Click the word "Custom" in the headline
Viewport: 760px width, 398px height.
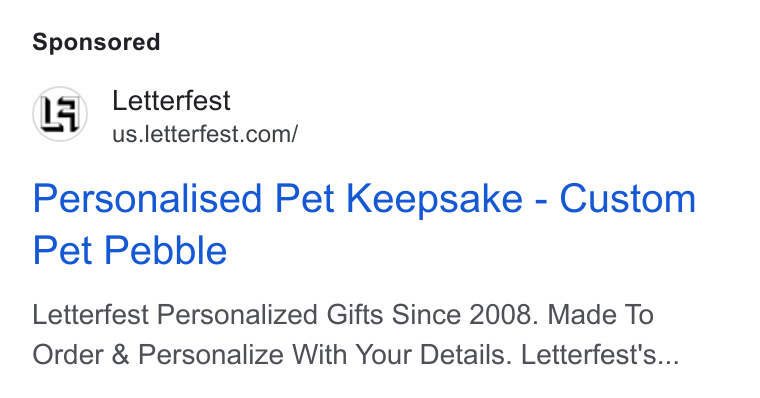(628, 199)
